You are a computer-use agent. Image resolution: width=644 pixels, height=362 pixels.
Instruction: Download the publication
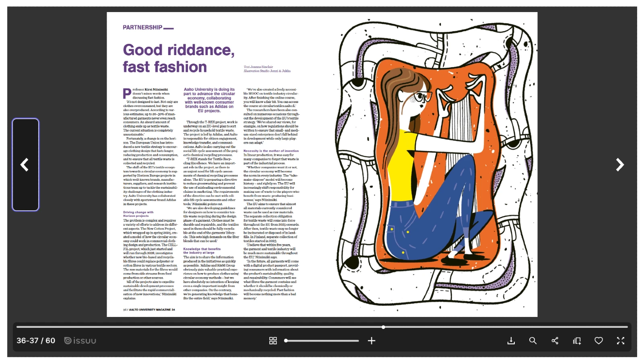511,341
